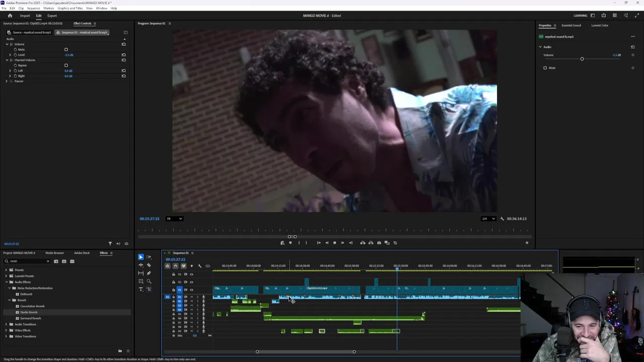This screenshot has height=362, width=644.
Task: Switch to Lumetri Color tab
Action: 600,26
